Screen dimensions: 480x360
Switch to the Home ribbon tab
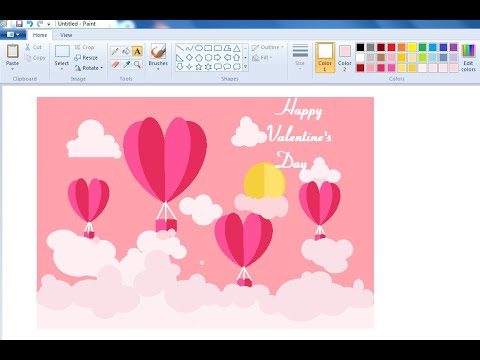(x=40, y=35)
